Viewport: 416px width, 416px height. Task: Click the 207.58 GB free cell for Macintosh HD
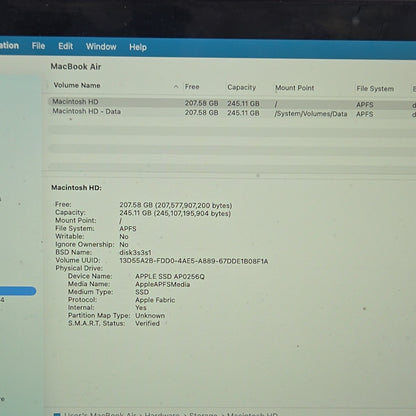201,103
